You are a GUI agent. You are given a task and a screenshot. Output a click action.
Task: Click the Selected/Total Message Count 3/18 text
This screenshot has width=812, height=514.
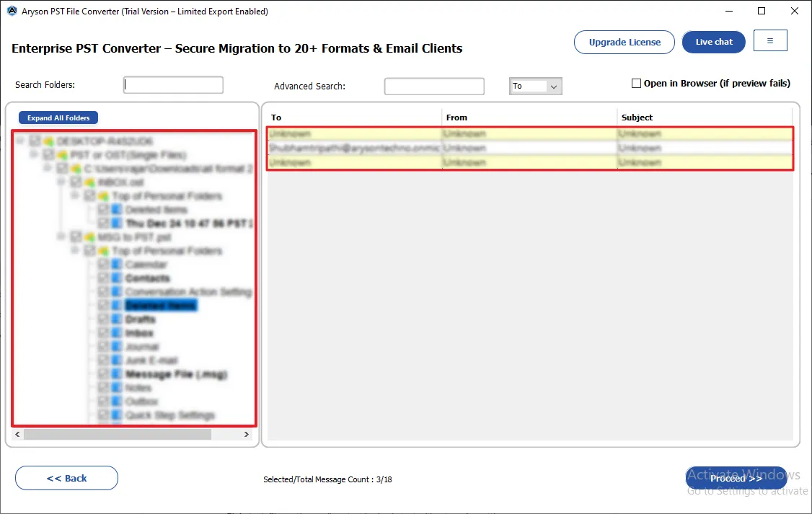click(327, 479)
